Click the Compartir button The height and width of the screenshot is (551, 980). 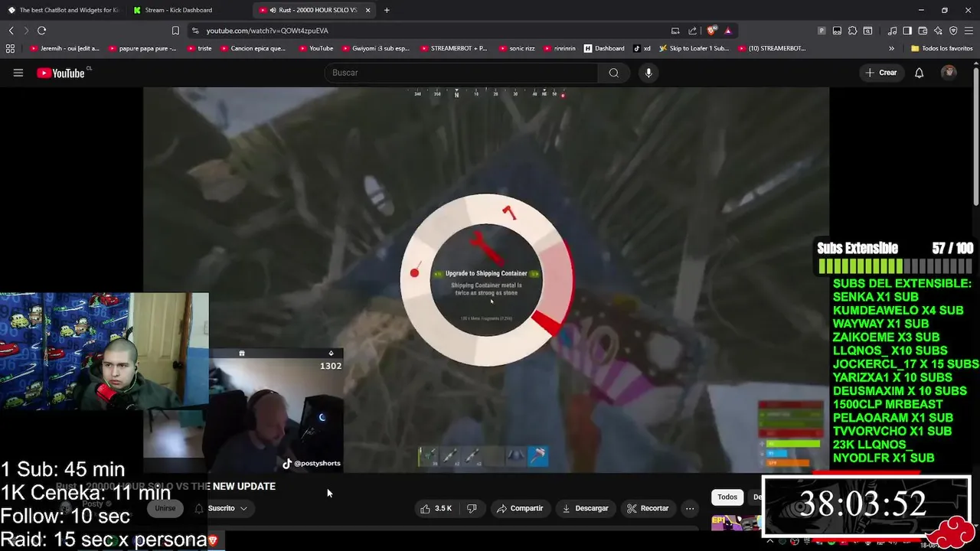[x=520, y=508]
